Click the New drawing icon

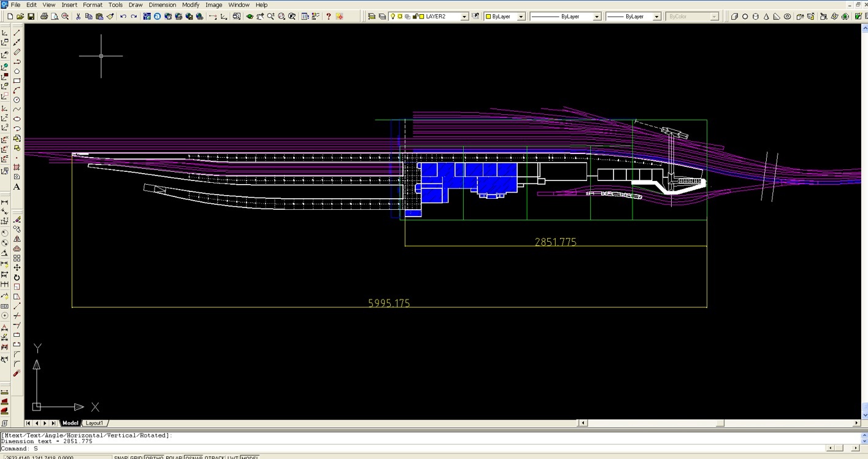(10, 17)
